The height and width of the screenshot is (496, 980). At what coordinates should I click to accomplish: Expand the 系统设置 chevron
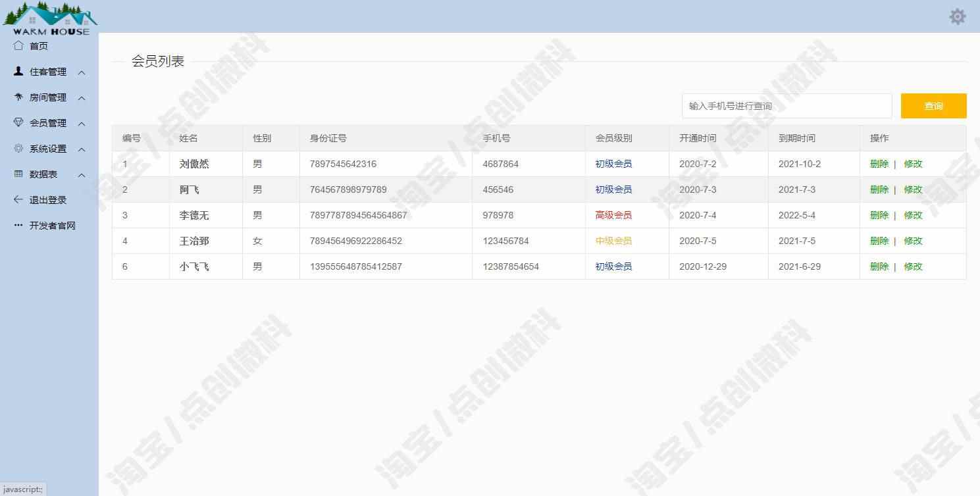[82, 149]
